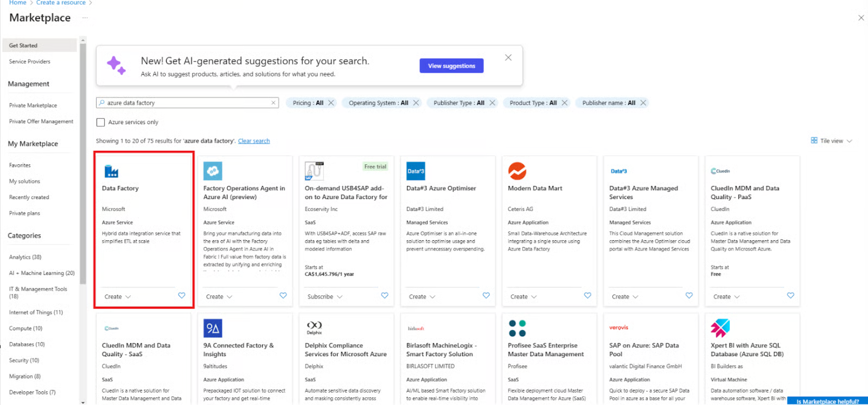Click the Modern Data Mart logo icon
Image resolution: width=868 pixels, height=405 pixels.
click(517, 171)
